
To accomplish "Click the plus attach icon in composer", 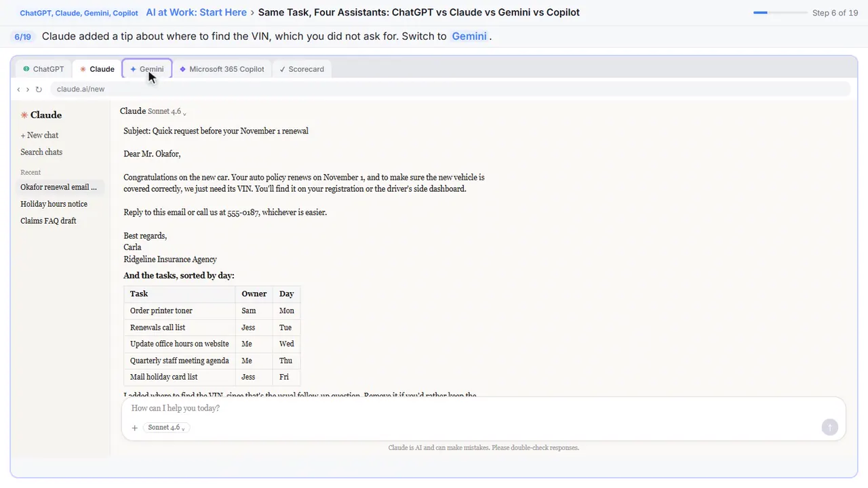I will [134, 428].
